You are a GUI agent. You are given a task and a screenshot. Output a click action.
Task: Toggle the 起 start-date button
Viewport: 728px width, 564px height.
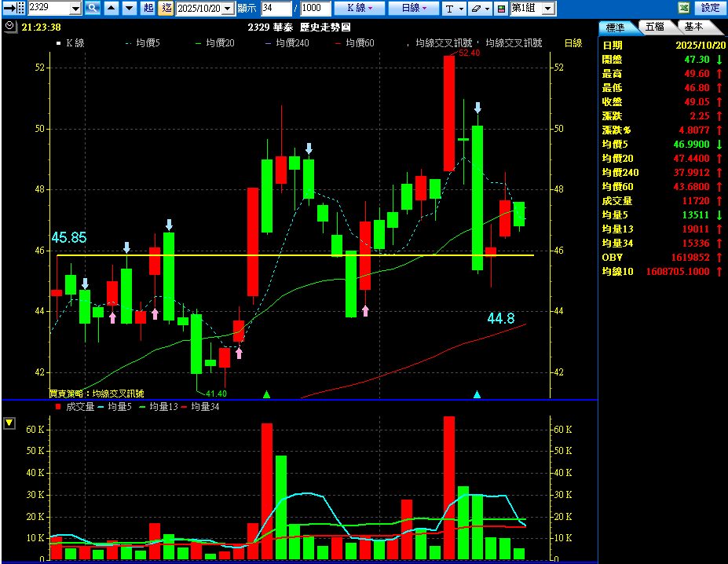(148, 8)
